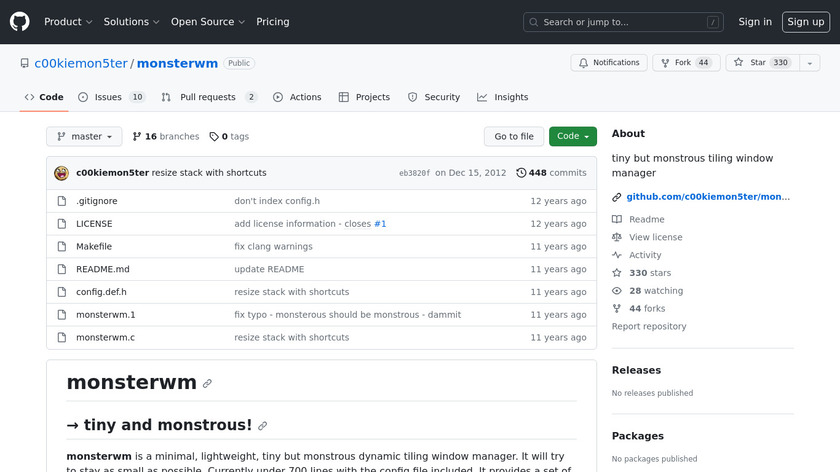Click the GitHub logo icon
Viewport: 840px width, 472px height.
[x=20, y=21]
